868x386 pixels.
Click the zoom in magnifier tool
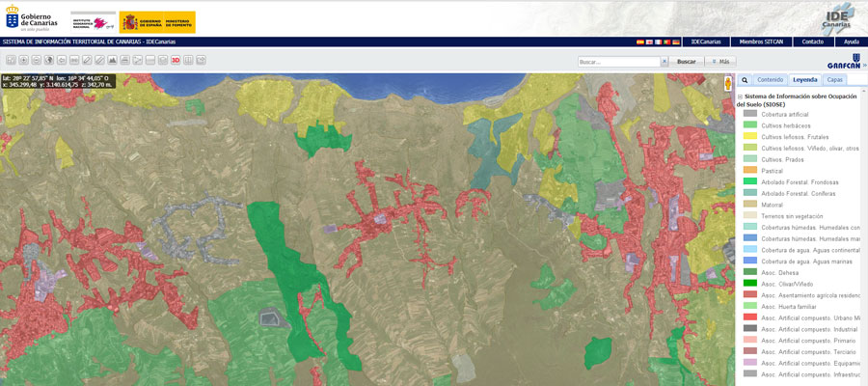pyautogui.click(x=23, y=60)
